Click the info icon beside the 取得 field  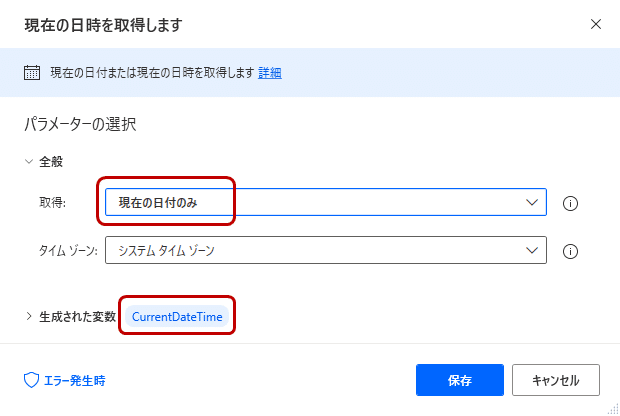pos(571,203)
